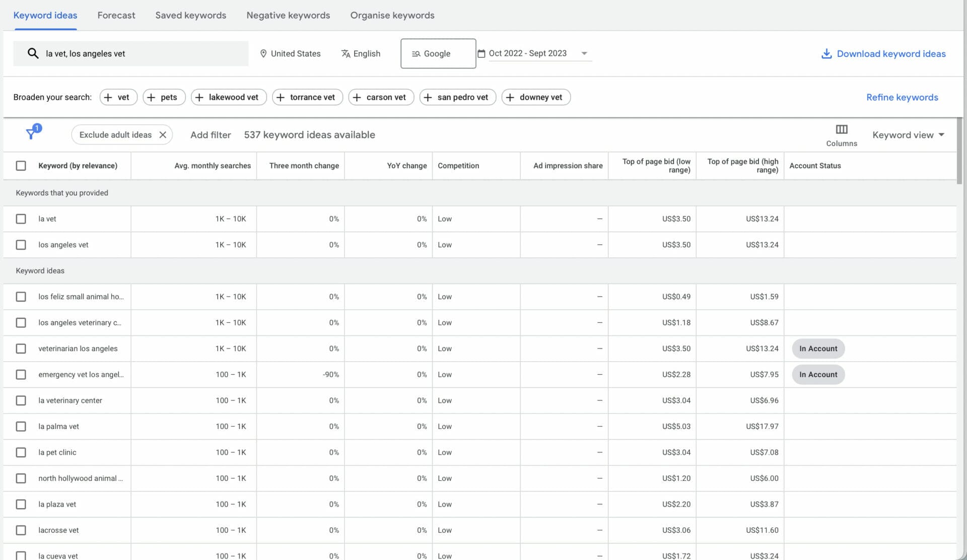Screen dimensions: 967x560
Task: Click the download arrow icon
Action: [x=826, y=53]
